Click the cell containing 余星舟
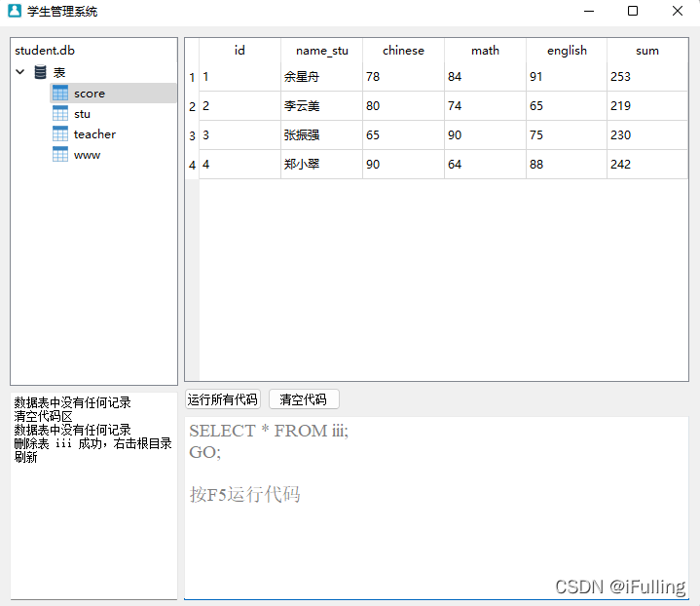The height and width of the screenshot is (606, 700). [300, 77]
